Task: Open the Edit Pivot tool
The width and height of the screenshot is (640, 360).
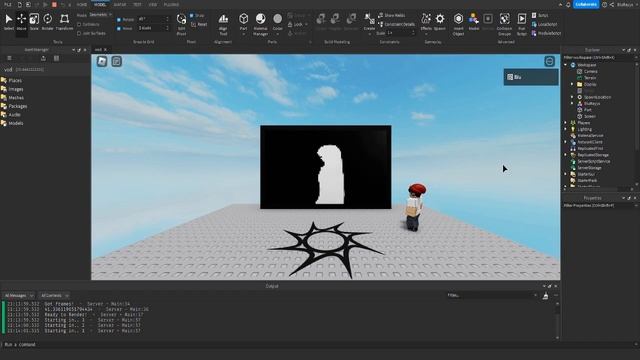Action: [x=181, y=24]
